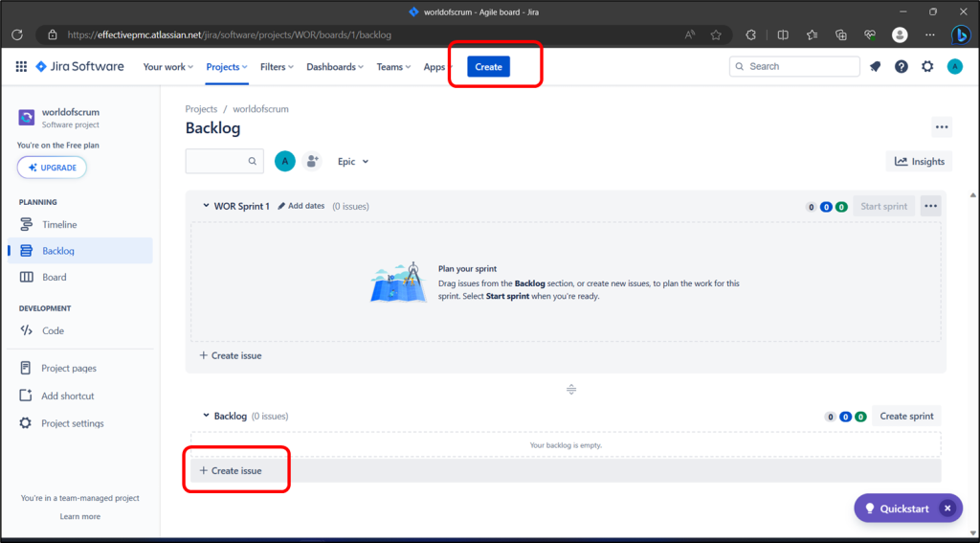Click the add people icon
Screen dimensions: 980x543
[312, 162]
